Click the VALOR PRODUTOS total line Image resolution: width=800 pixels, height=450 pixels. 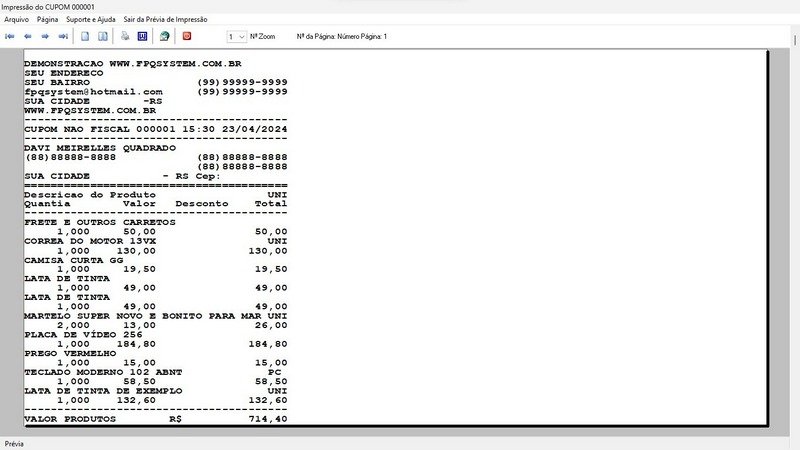click(x=155, y=419)
